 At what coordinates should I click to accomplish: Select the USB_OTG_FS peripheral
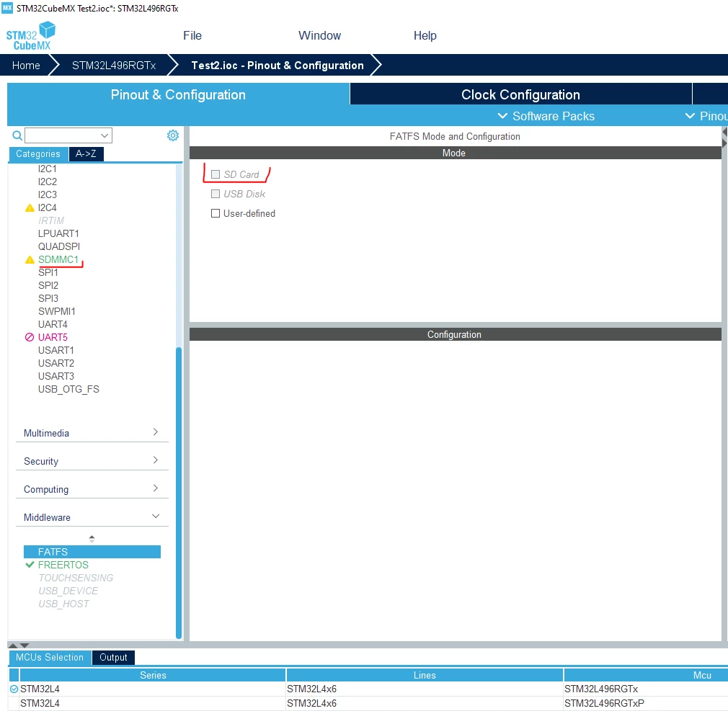click(x=68, y=390)
